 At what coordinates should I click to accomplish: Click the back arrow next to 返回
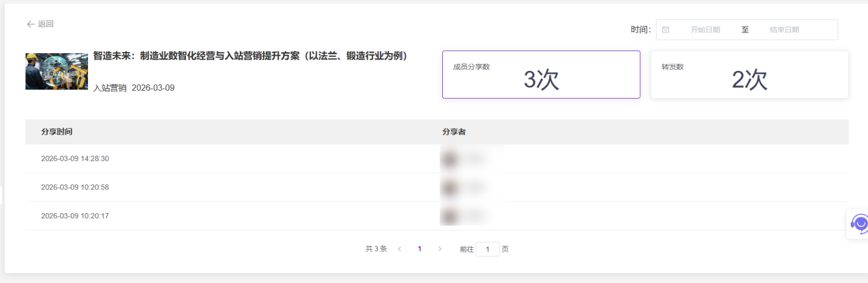30,24
